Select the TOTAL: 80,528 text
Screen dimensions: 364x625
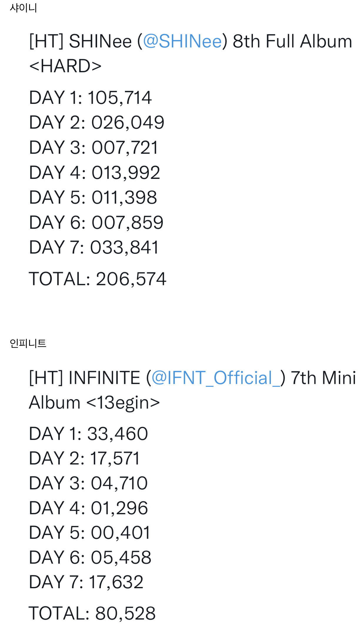point(92,613)
